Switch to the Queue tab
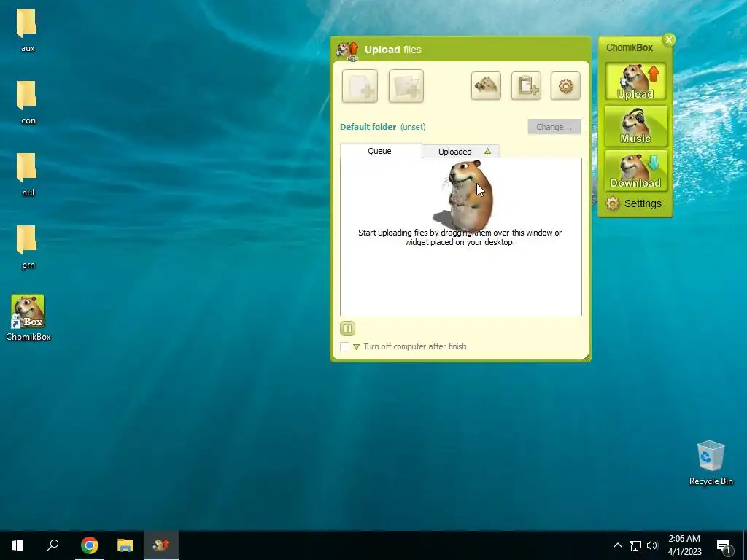Screen dimensions: 747x560 pos(381,151)
